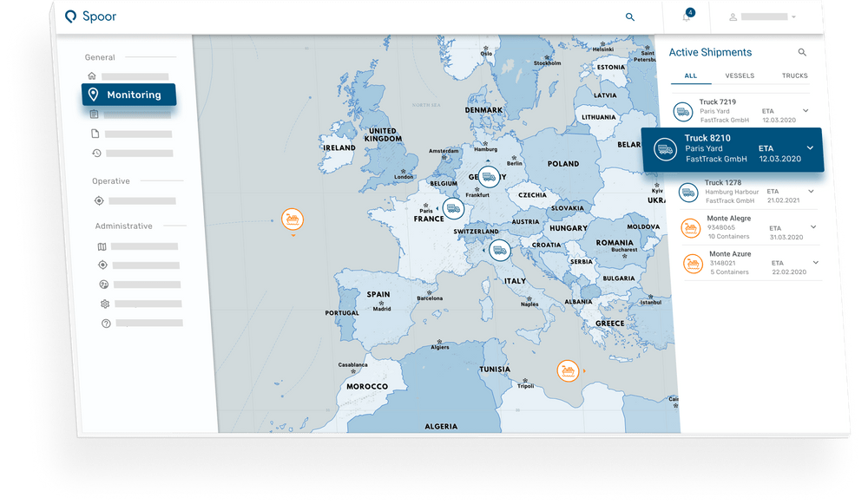This screenshot has height=504, width=868.
Task: Switch to the ALL shipments tab
Action: click(x=691, y=75)
